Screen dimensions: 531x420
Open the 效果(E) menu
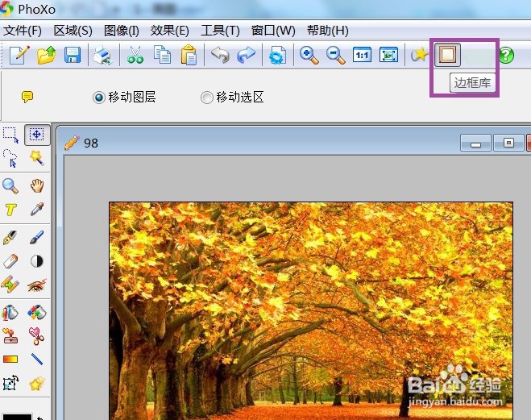(x=170, y=31)
